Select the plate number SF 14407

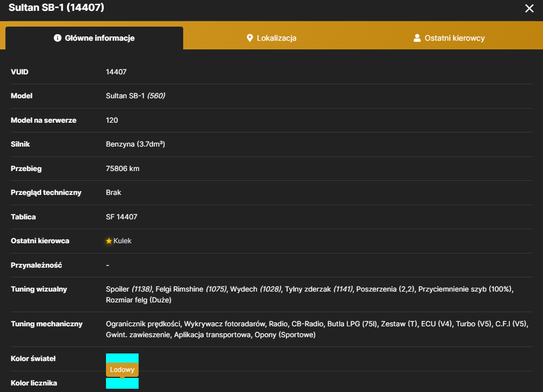click(x=122, y=217)
